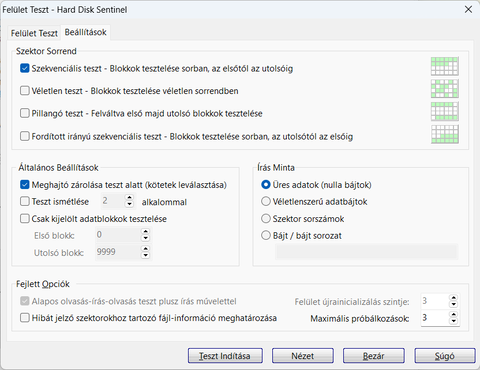Decrease the Első blokk value
This screenshot has width=480, height=370.
pyautogui.click(x=146, y=238)
